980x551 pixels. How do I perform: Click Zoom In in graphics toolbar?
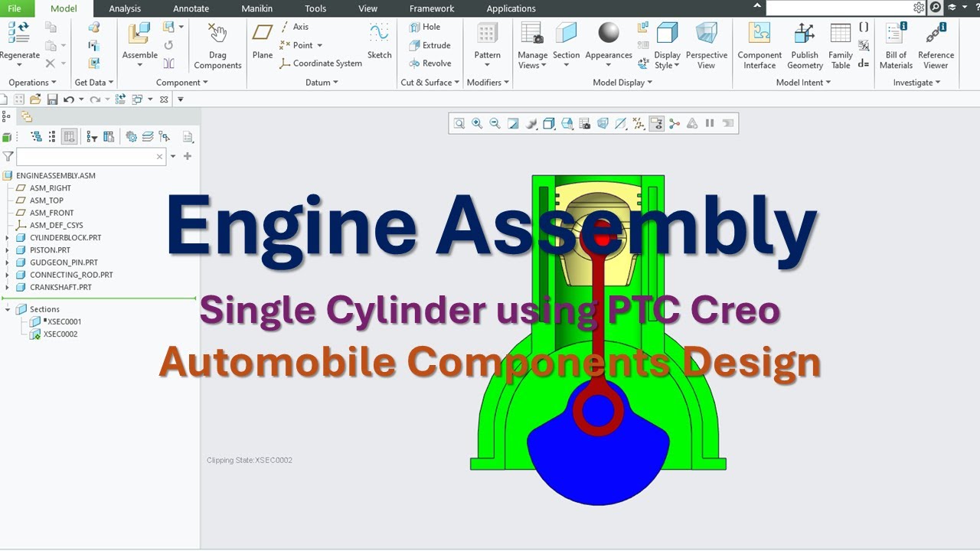coord(477,123)
